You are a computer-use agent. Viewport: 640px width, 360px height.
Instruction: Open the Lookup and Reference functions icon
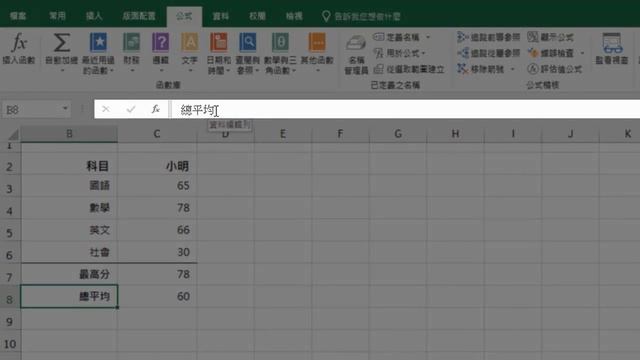point(248,42)
